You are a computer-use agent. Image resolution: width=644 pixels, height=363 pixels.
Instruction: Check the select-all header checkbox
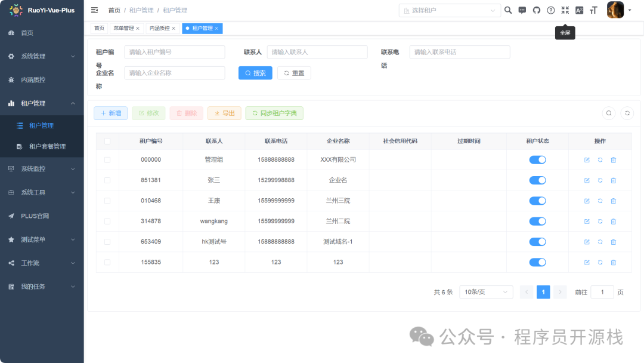pos(107,141)
